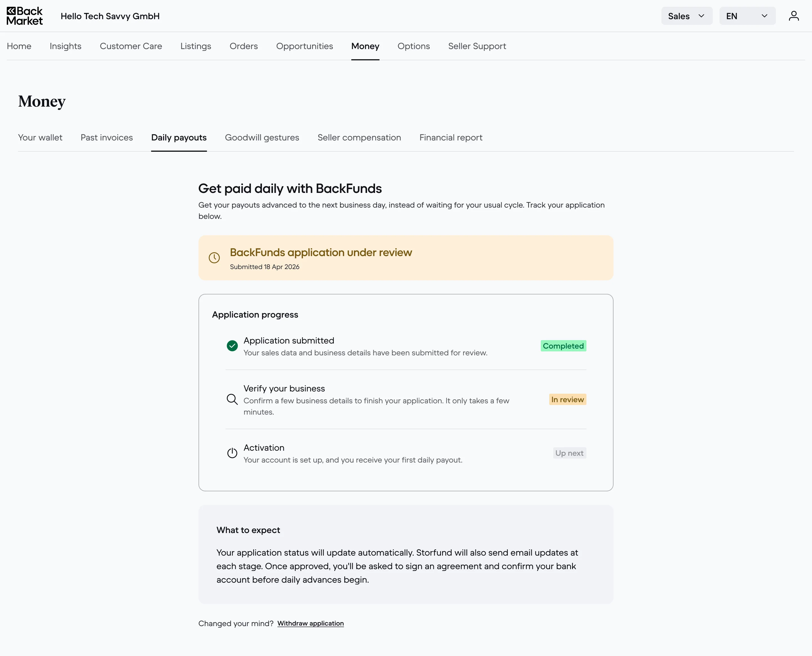Select the Money navigation item

(x=365, y=46)
